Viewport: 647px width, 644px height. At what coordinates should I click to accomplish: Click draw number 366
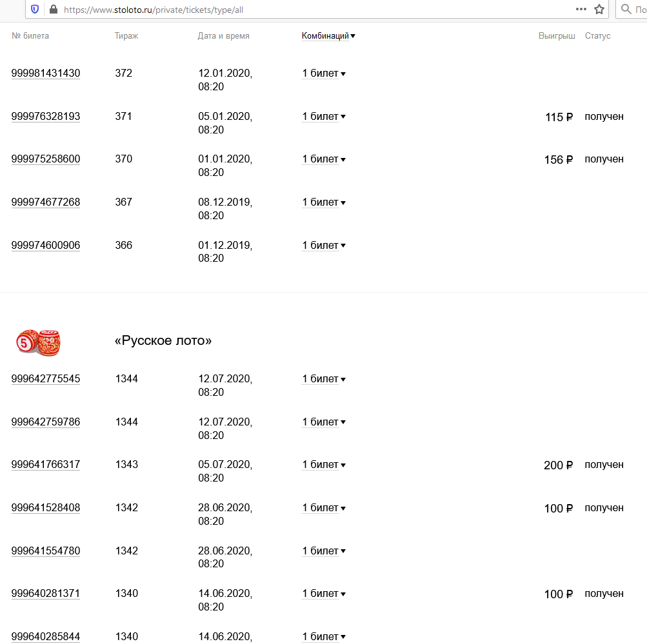[123, 246]
